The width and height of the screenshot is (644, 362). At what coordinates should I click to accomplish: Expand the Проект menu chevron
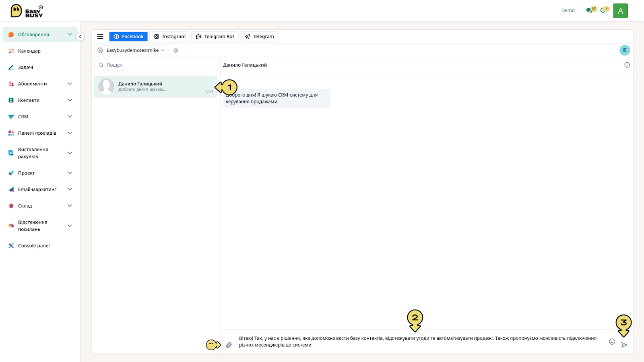[x=70, y=173]
